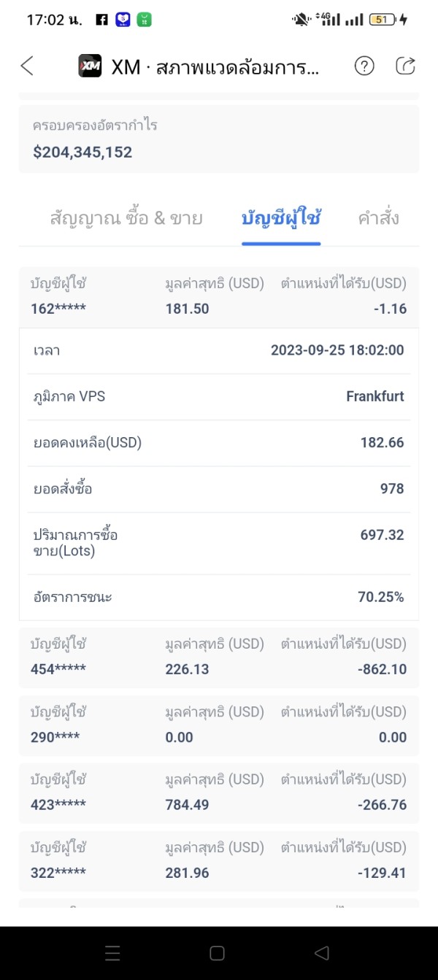Image resolution: width=438 pixels, height=980 pixels.
Task: Tap the share icon in header
Action: coord(405,66)
